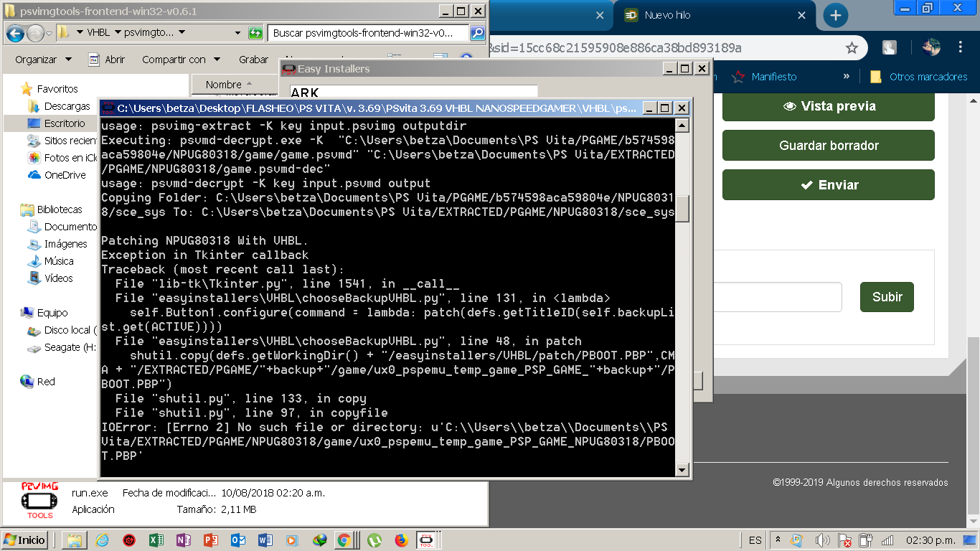Click the search magnifier in Explorer
980x551 pixels.
[477, 33]
